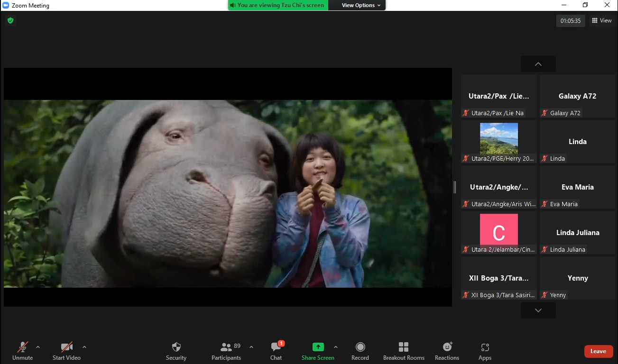Image resolution: width=618 pixels, height=364 pixels.
Task: Show next participants with down chevron
Action: (x=538, y=310)
